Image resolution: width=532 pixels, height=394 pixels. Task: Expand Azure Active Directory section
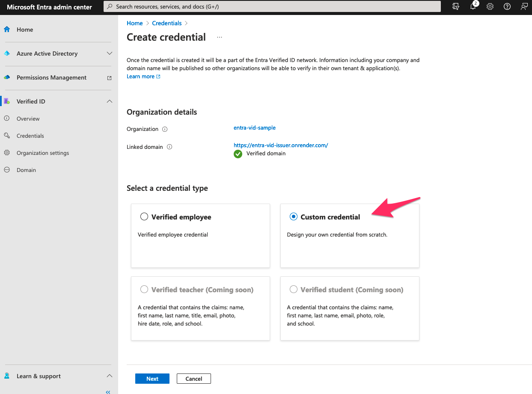(x=109, y=53)
